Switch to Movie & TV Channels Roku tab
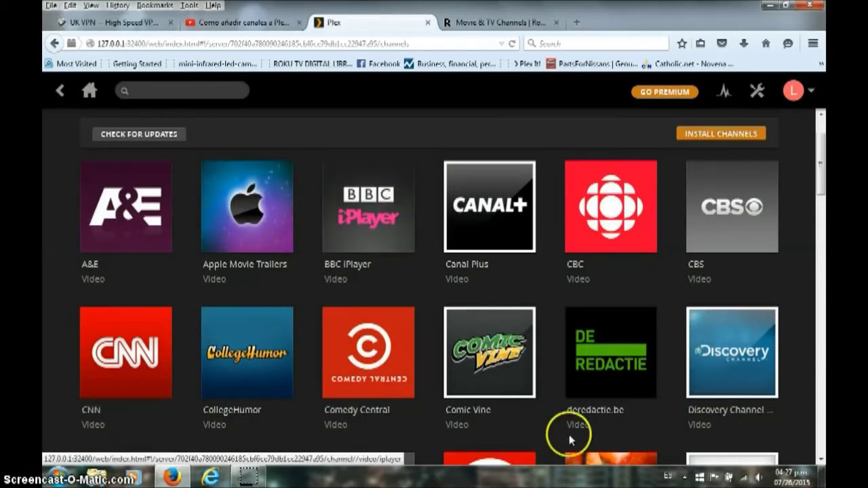Image resolution: width=868 pixels, height=488 pixels. pos(500,22)
